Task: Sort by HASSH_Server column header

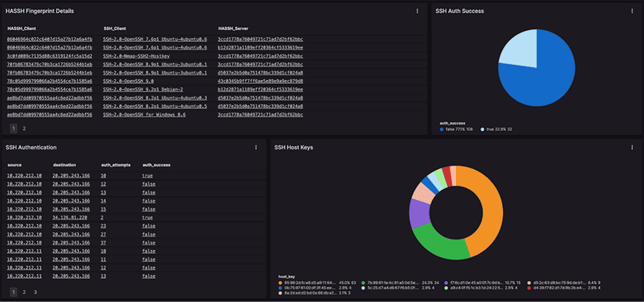Action: click(236, 28)
